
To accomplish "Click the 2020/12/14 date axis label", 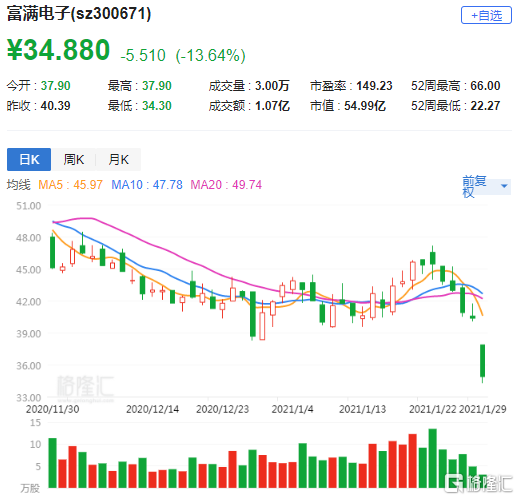I will (x=152, y=409).
